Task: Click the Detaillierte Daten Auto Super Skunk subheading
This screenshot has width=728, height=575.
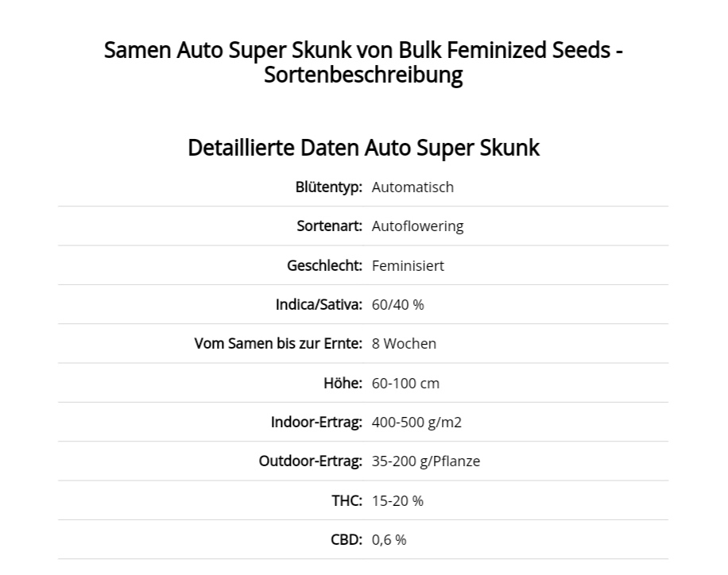Action: click(363, 148)
